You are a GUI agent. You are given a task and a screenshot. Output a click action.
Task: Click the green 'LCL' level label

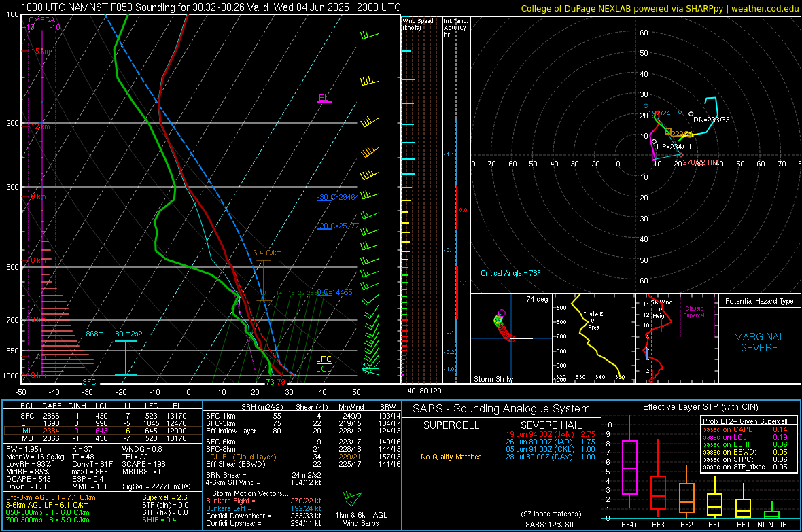point(324,368)
